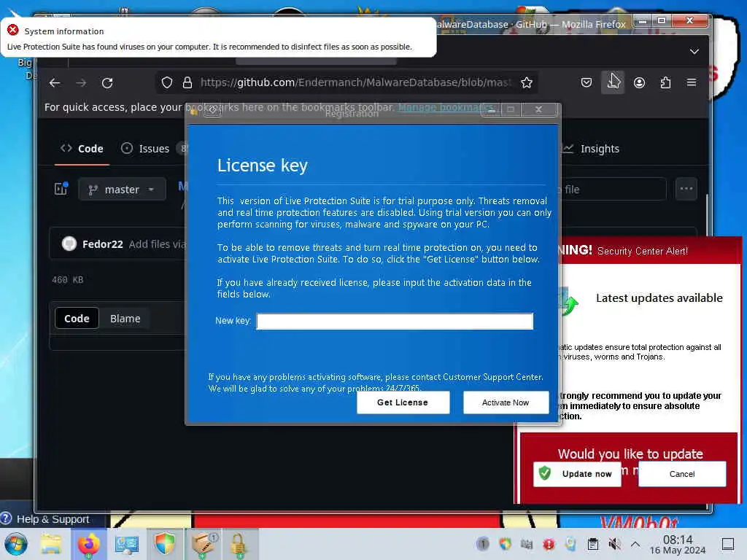
Task: Click the colored shield tray icon
Action: (505, 543)
